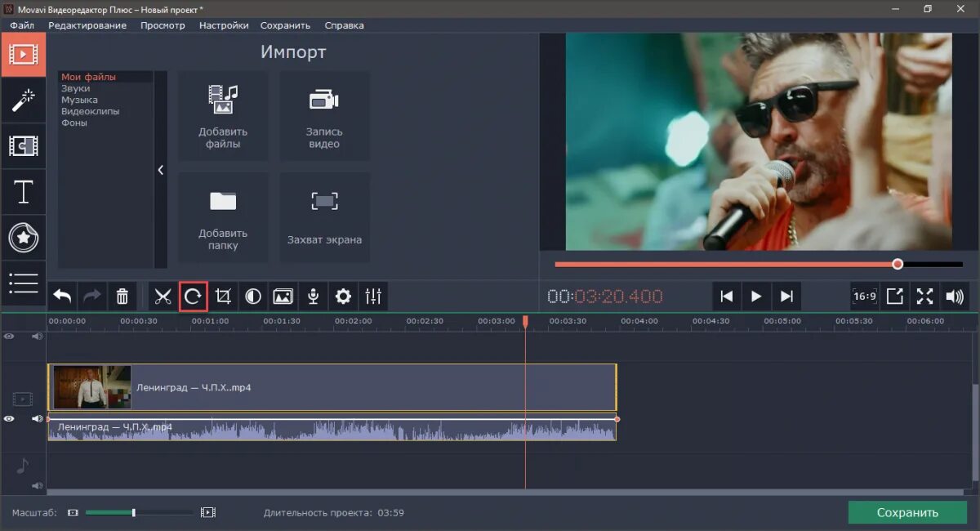The height and width of the screenshot is (531, 980).
Task: Start voice recording with microphone icon
Action: tap(313, 296)
